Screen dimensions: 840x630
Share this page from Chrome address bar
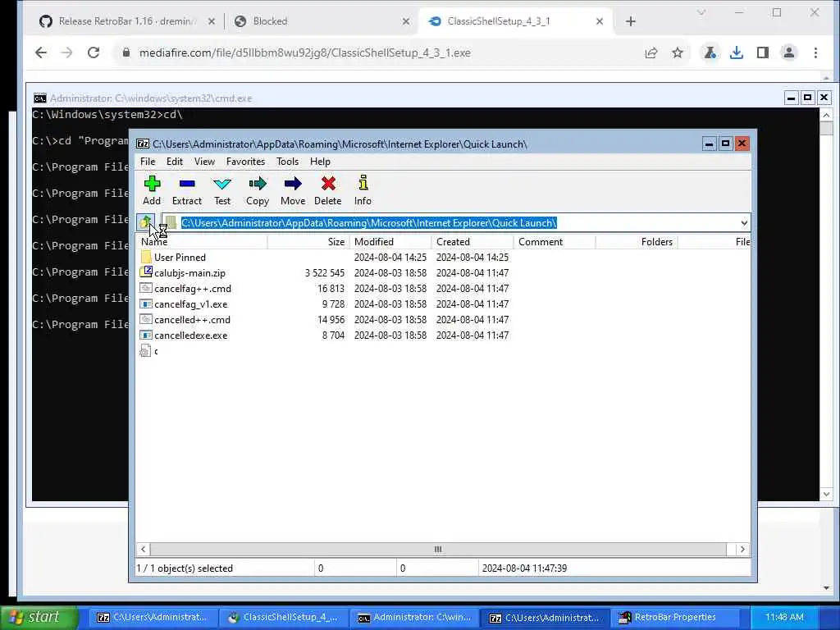[x=651, y=52]
